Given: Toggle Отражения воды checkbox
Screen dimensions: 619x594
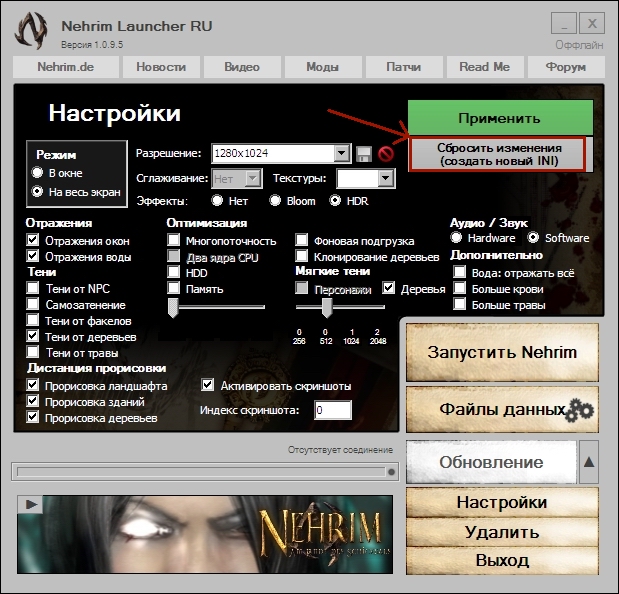Looking at the screenshot, I should [33, 256].
